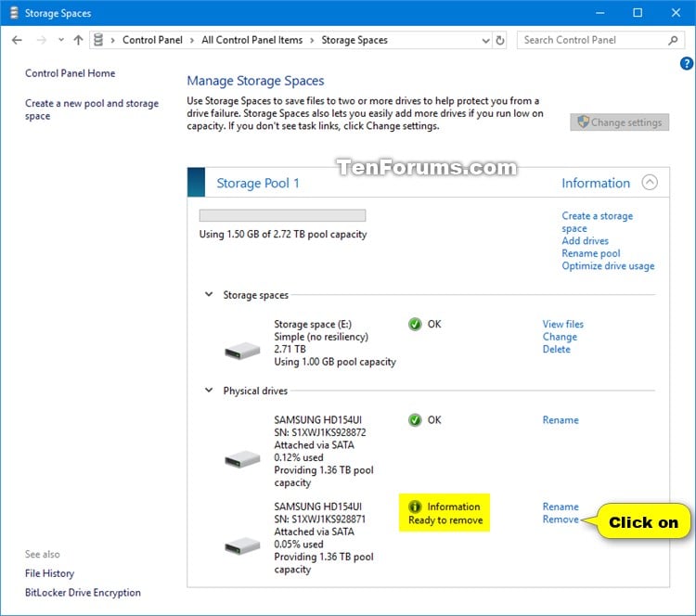The width and height of the screenshot is (696, 616).
Task: Click 'Simple (no resiliency)' text
Action: pos(321,337)
